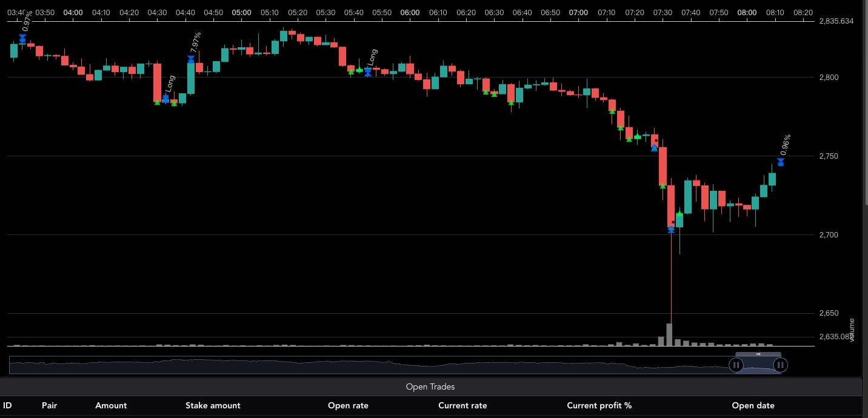Sort the table by Pair column
The width and height of the screenshot is (868, 418).
pyautogui.click(x=49, y=405)
